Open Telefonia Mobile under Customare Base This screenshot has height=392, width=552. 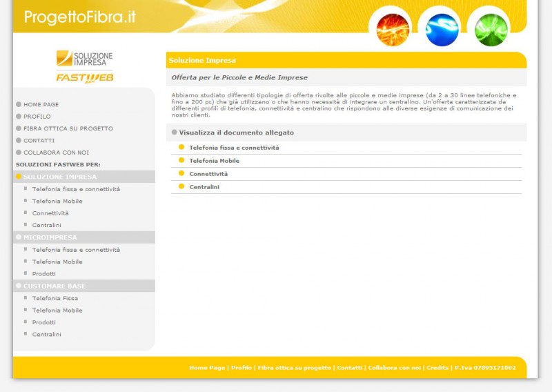(57, 311)
